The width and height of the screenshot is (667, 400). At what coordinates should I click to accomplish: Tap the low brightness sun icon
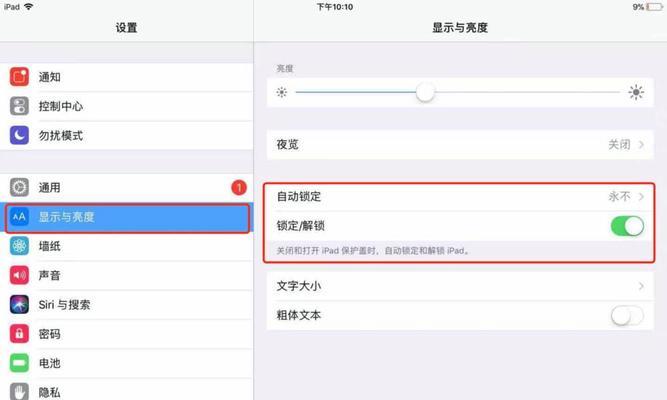pyautogui.click(x=282, y=92)
